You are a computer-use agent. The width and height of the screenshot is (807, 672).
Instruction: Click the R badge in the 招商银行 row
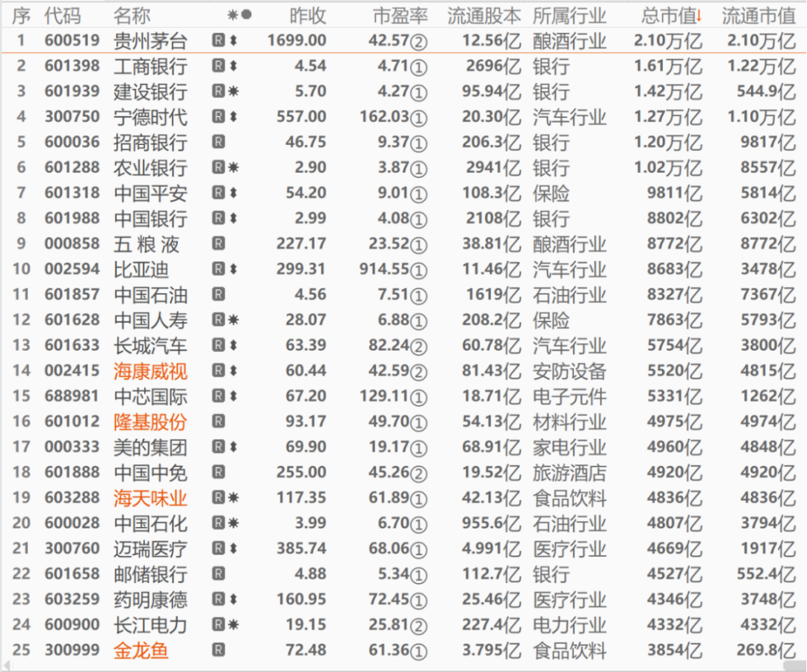[x=219, y=141]
